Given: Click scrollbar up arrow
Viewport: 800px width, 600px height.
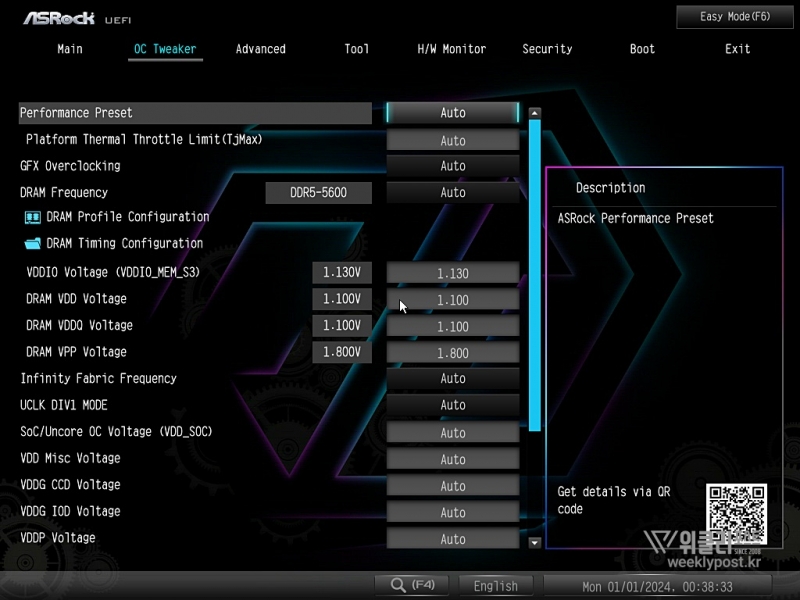Looking at the screenshot, I should coord(534,114).
